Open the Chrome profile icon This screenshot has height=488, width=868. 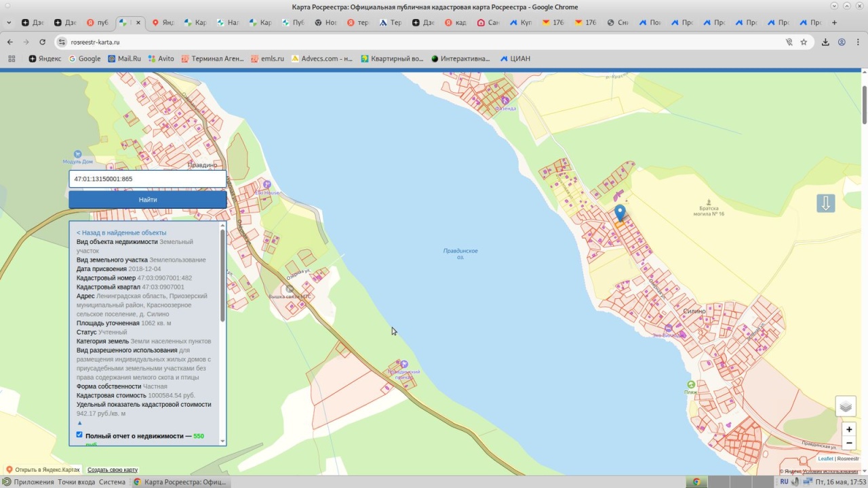[x=842, y=42]
